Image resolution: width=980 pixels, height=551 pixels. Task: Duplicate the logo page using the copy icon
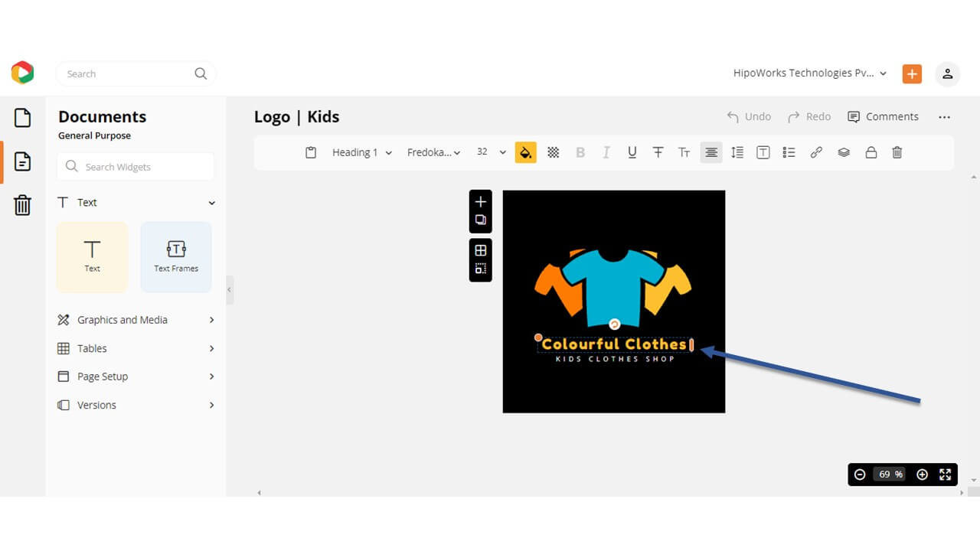tap(481, 220)
